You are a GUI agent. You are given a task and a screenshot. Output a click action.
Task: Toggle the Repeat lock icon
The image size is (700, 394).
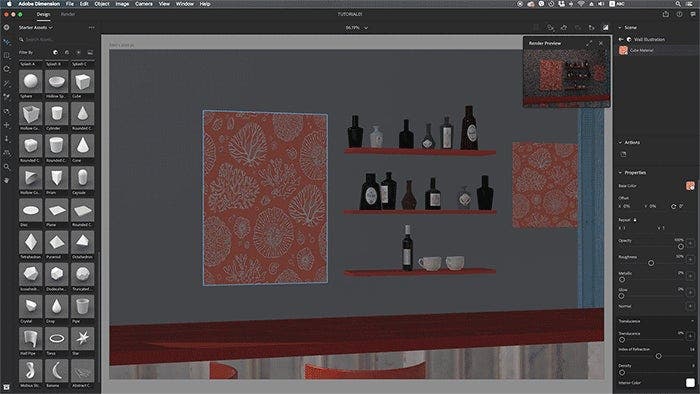tap(635, 220)
